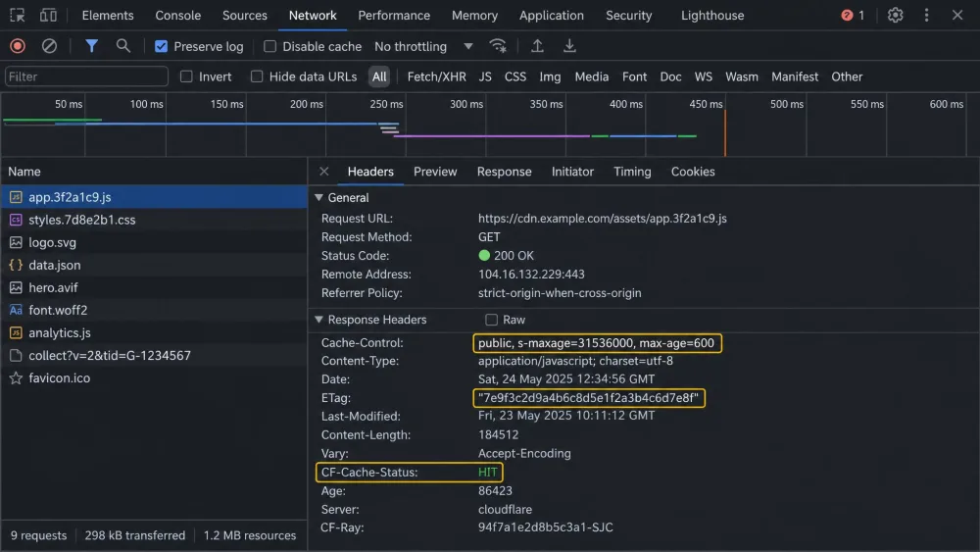The image size is (980, 552).
Task: Open the three-dot customize menu
Action: click(x=926, y=15)
